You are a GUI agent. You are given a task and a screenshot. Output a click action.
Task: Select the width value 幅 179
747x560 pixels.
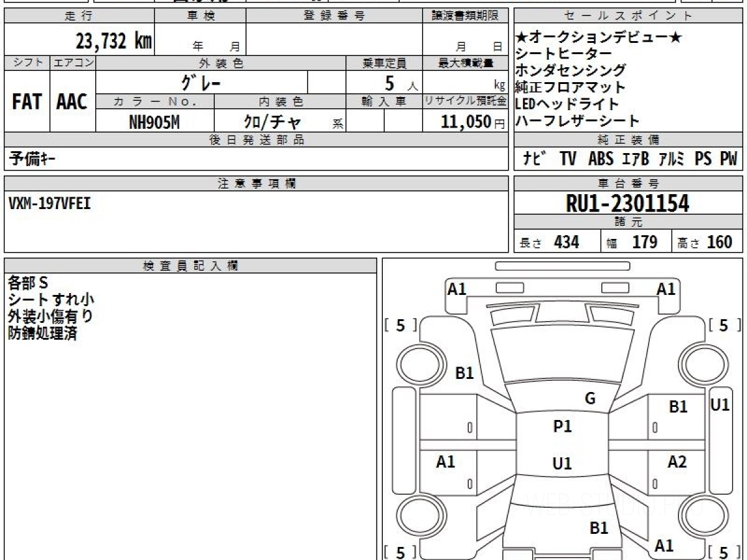click(x=632, y=243)
